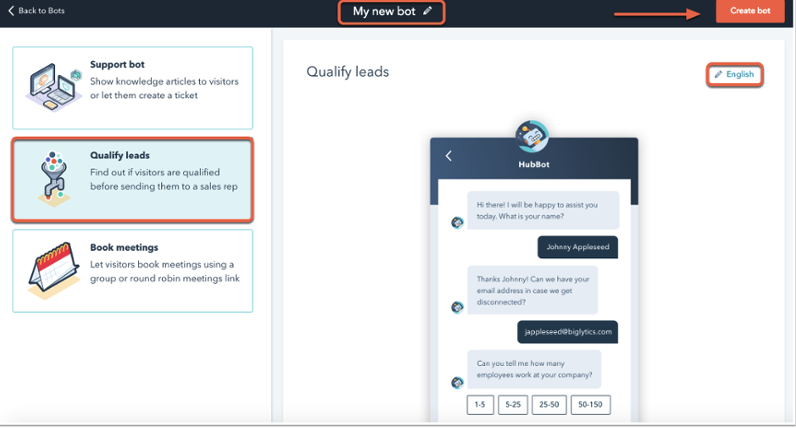The height and width of the screenshot is (428, 796).
Task: Click the Back to Bots link
Action: click(x=37, y=11)
